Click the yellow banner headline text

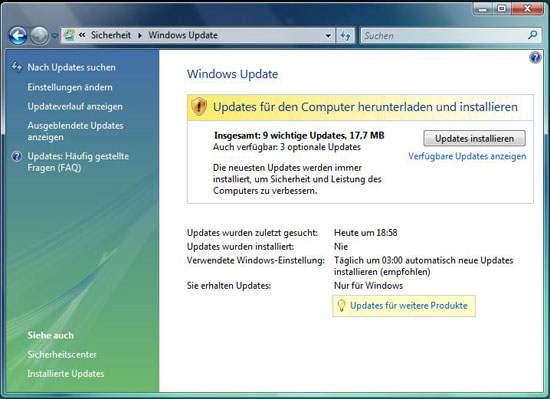coord(365,107)
